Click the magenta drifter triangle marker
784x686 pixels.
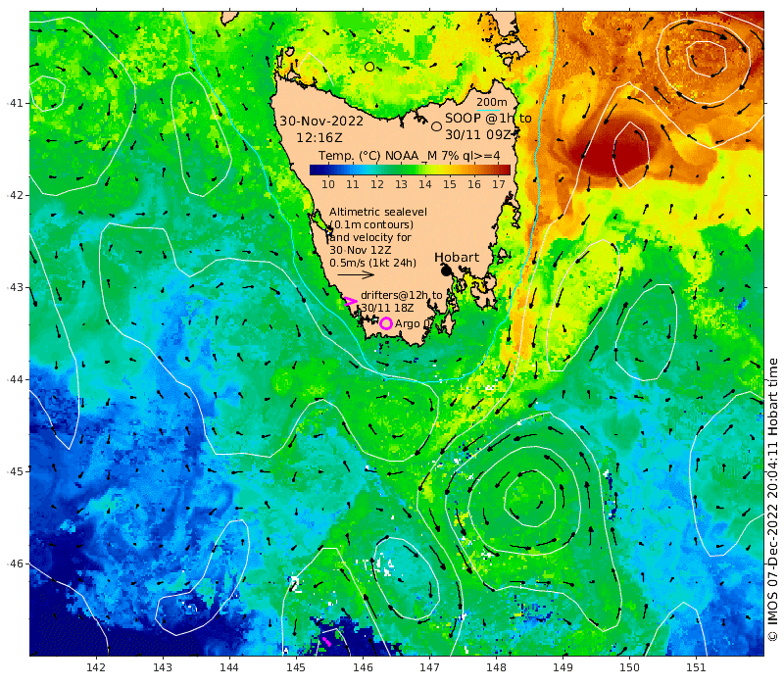(351, 301)
